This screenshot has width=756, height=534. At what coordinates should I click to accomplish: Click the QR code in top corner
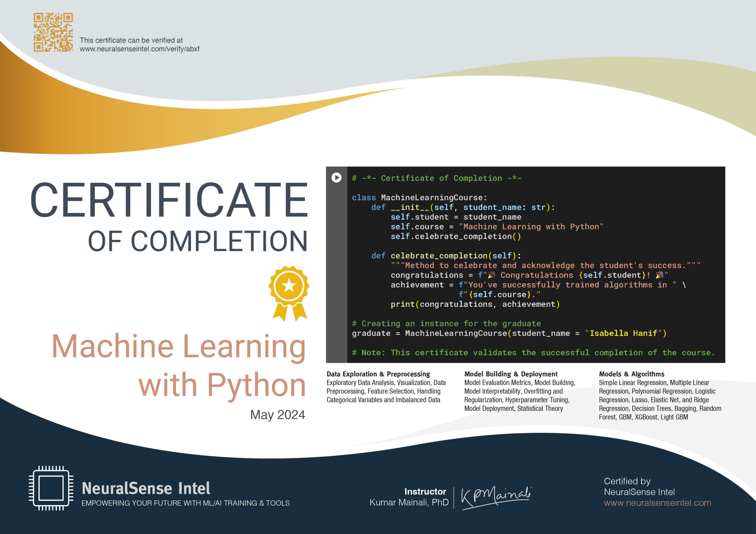click(x=53, y=32)
